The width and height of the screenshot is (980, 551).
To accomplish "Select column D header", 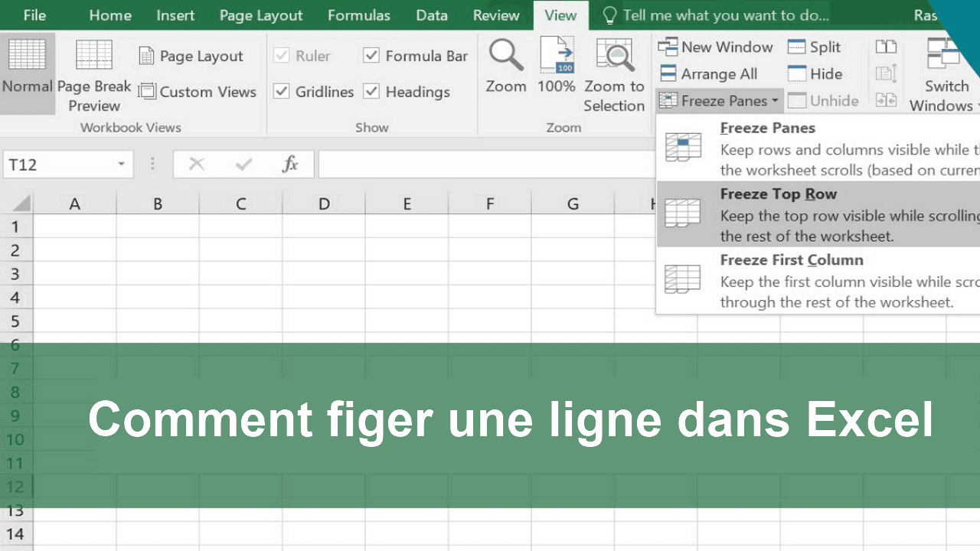I will [324, 204].
